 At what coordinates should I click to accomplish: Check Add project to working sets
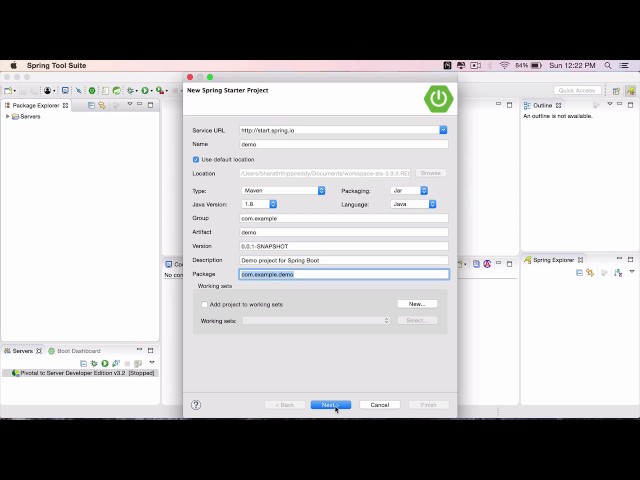[204, 304]
